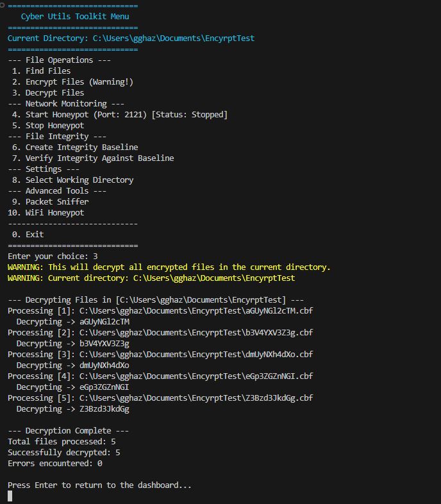
Task: Click the 'Processing [2]' b3V4YXV3Z3g.cbf line
Action: click(160, 333)
